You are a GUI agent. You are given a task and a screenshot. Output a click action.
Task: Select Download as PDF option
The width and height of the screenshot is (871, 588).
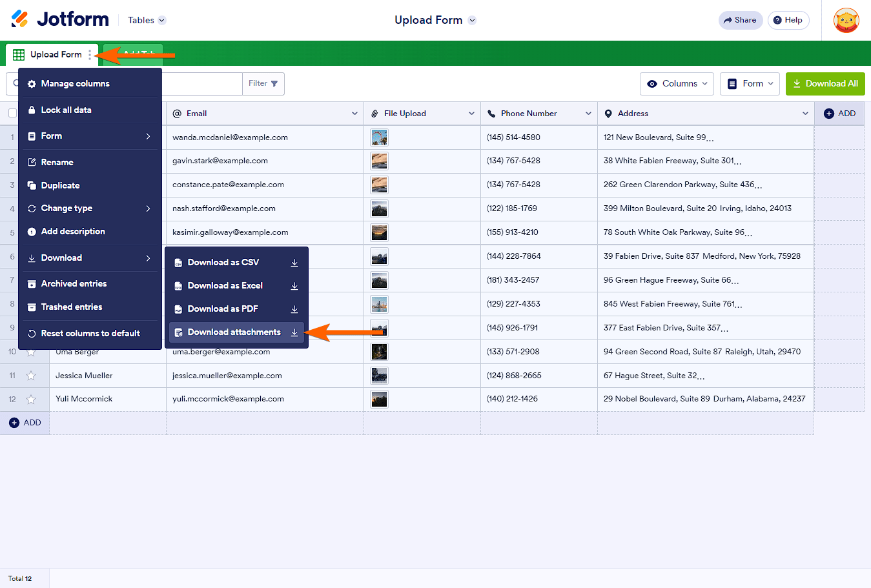tap(223, 309)
